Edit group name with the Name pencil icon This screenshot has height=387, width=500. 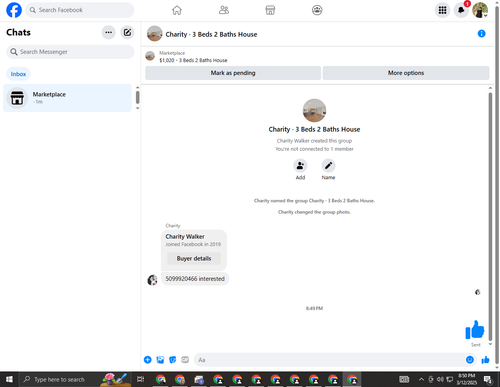328,166
